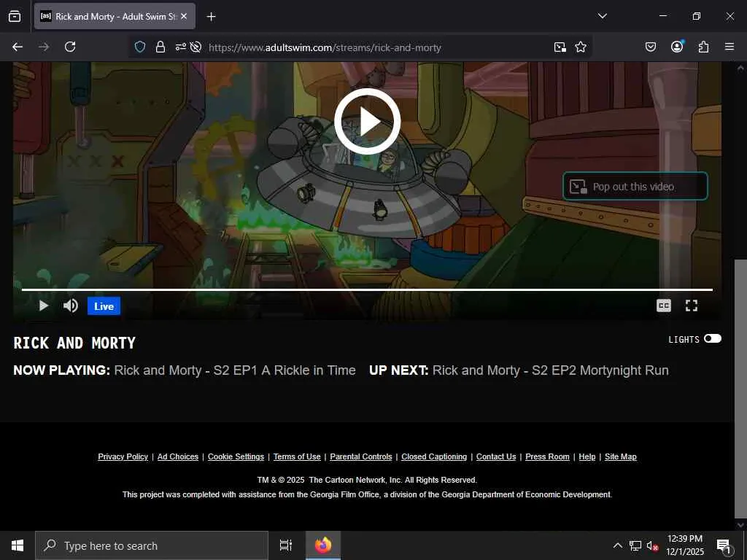Screen dimensions: 747x560
Task: Click the video progress bar
Action: [x=368, y=289]
